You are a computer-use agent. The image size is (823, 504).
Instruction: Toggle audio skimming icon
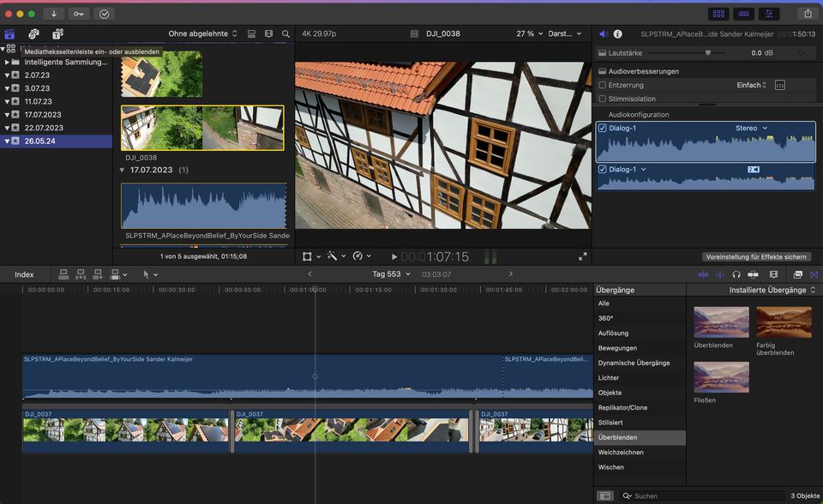coord(719,274)
